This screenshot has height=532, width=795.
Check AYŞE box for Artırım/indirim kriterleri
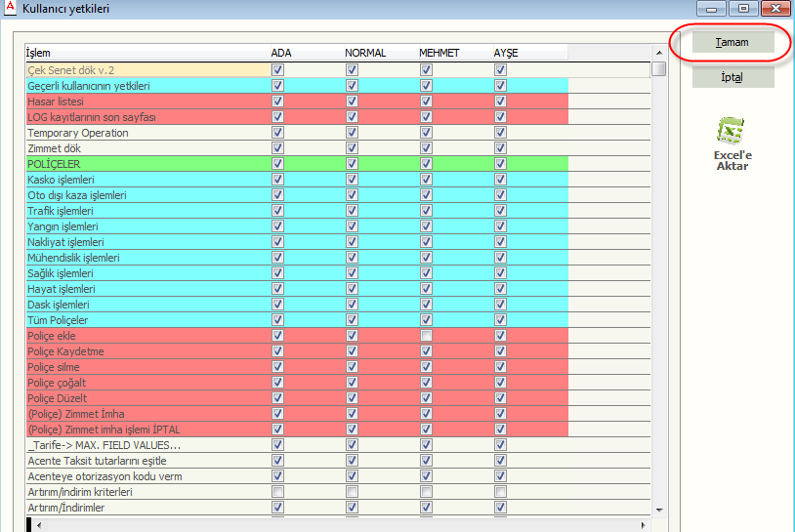(x=500, y=492)
